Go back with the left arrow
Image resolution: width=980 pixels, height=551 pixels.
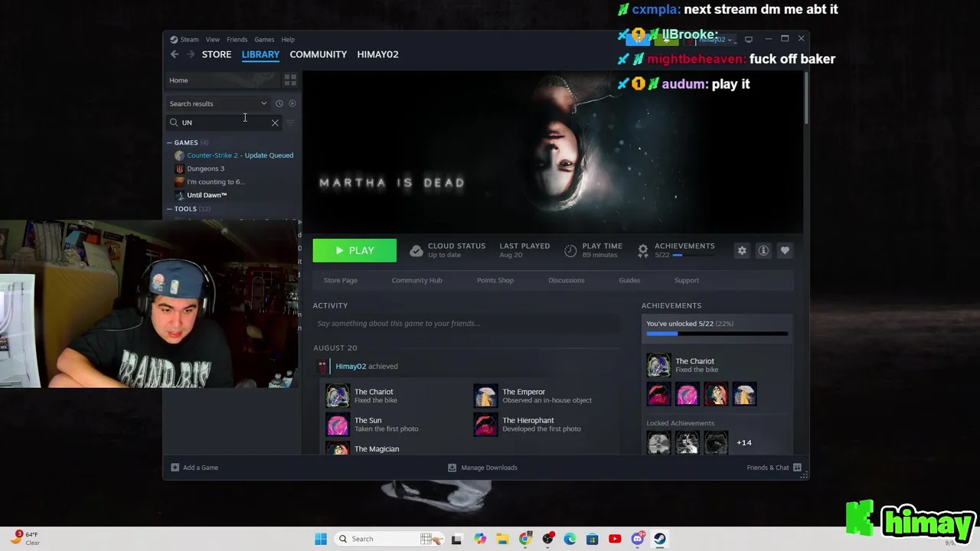[x=175, y=54]
